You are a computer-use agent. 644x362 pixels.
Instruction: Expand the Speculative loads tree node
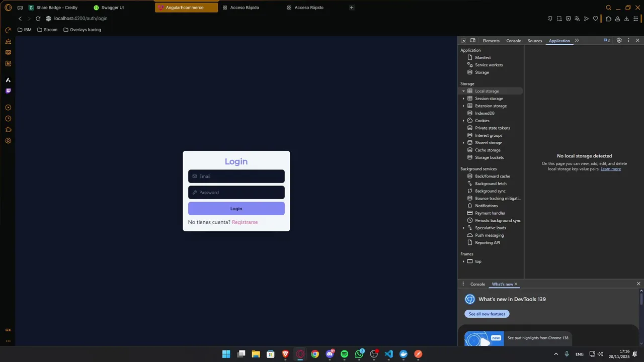coord(463,228)
